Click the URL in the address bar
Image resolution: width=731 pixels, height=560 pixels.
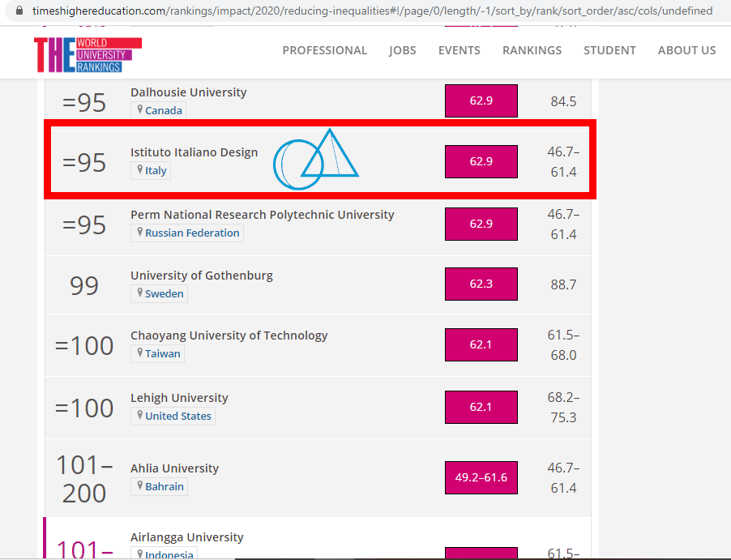pos(372,11)
